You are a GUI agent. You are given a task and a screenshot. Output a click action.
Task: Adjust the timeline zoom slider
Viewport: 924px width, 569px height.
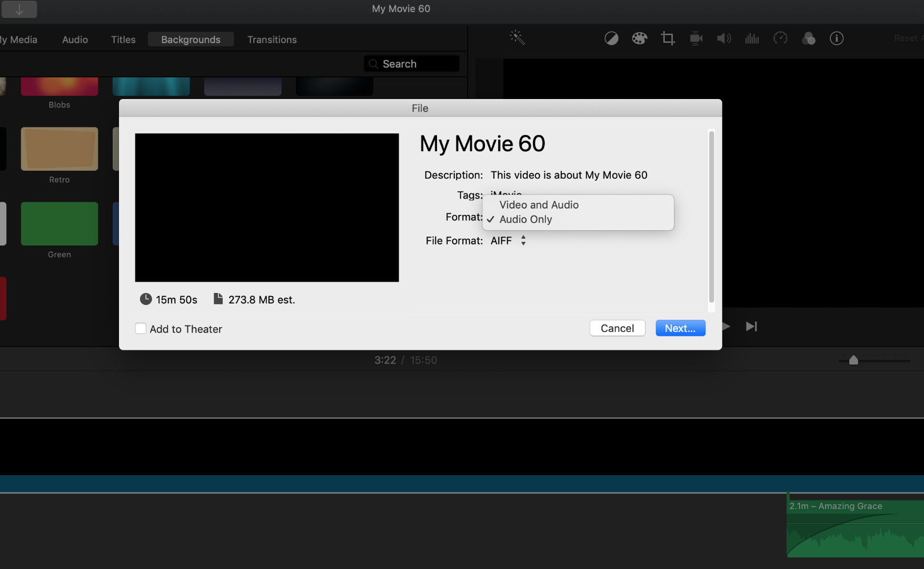coord(853,360)
